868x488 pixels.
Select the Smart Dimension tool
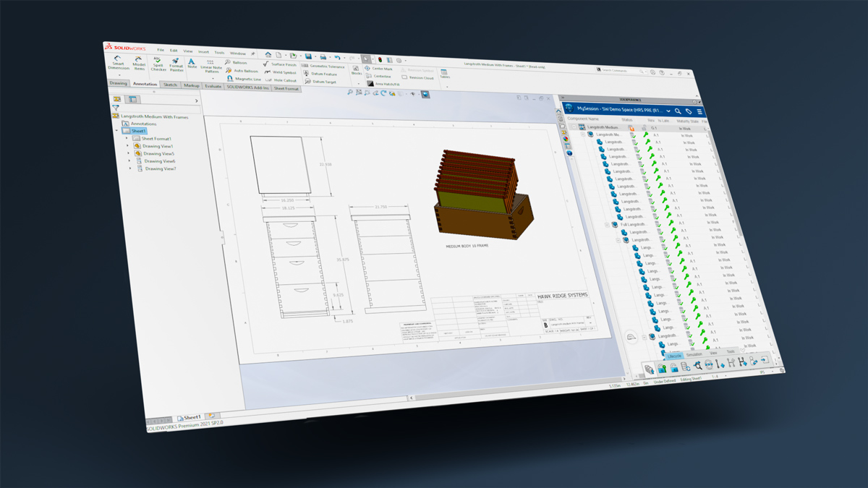click(x=118, y=63)
